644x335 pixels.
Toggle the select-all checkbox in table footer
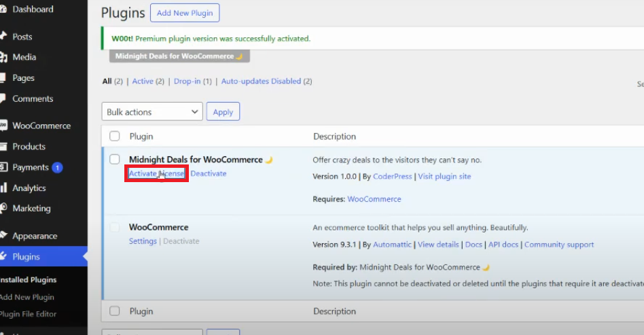coord(115,311)
